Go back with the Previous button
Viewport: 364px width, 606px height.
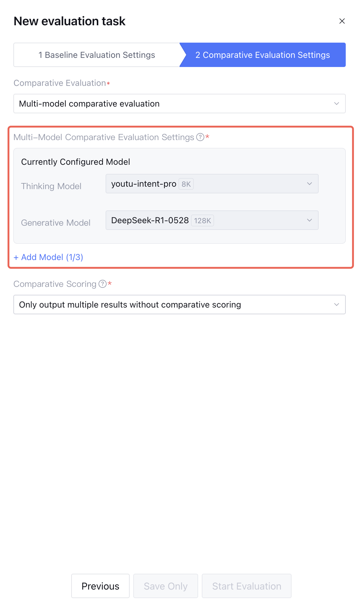(100, 586)
